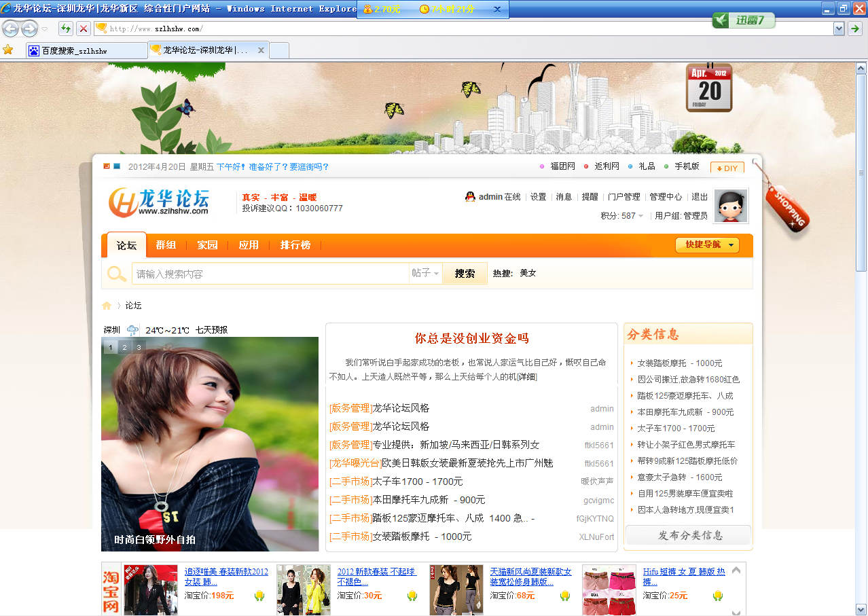This screenshot has height=616, width=868.
Task: Click the orange square icon before date
Action: coord(107,166)
